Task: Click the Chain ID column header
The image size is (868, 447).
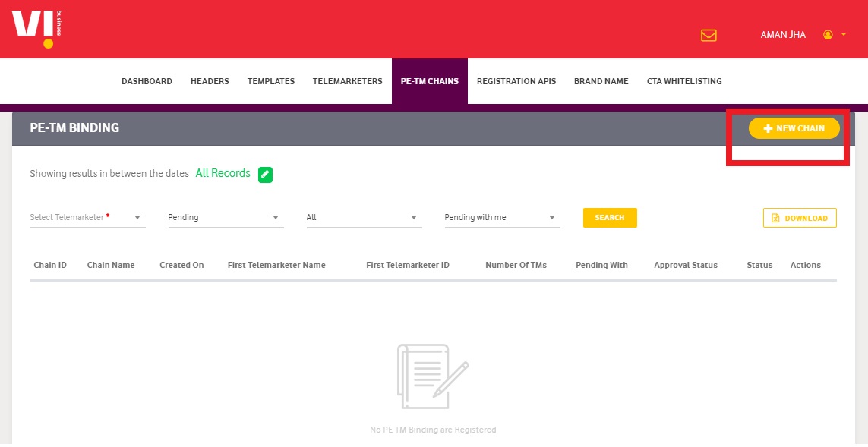Action: click(49, 265)
